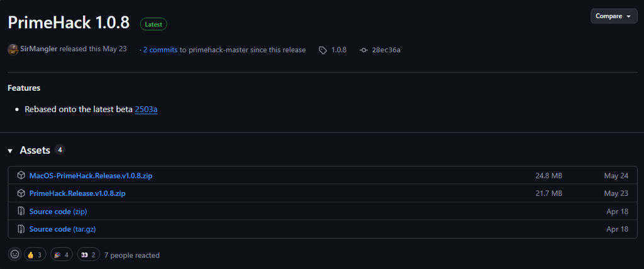
Task: Click the tag icon next to 1.0.8
Action: (323, 50)
